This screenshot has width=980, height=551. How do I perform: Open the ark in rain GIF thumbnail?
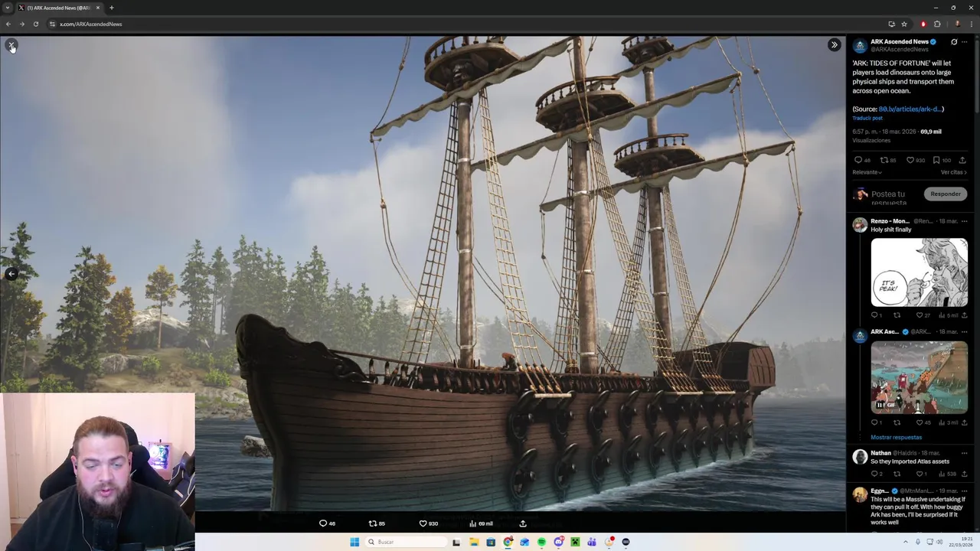tap(920, 377)
